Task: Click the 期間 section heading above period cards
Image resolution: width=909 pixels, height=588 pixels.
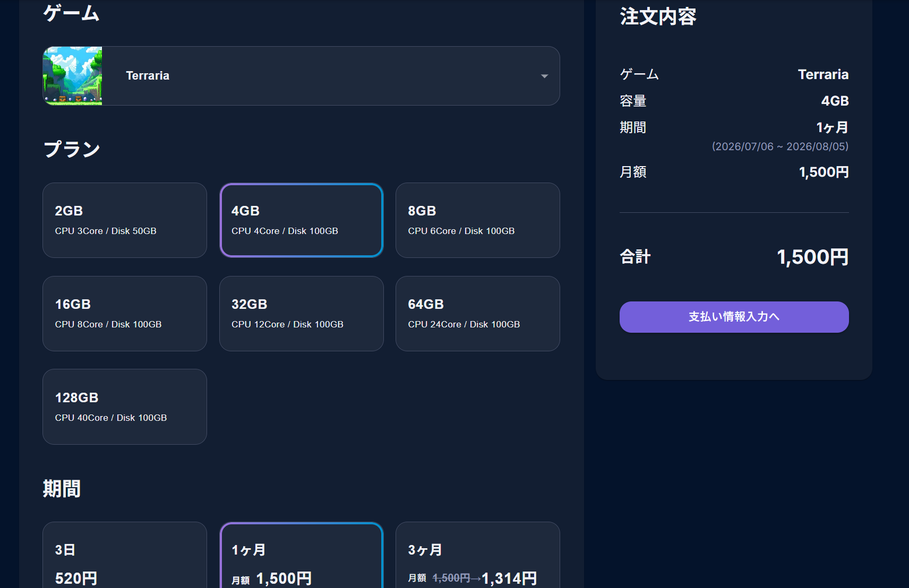Action: coord(62,488)
